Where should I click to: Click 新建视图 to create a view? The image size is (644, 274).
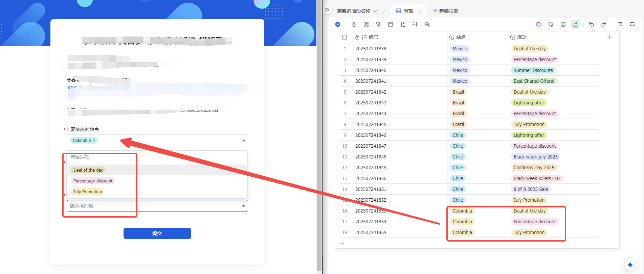point(445,11)
